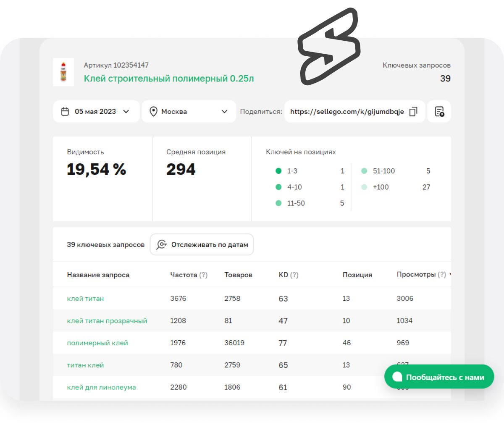Click the glue product thumbnail image
This screenshot has height=441, width=504.
63,72
